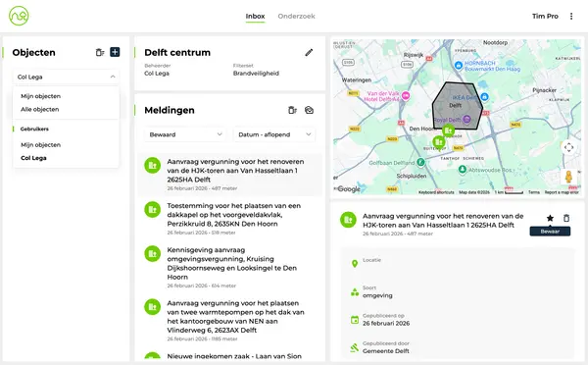Select Mijn objecten under Gebruikers
Image resolution: width=588 pixels, height=365 pixels.
tap(40, 145)
